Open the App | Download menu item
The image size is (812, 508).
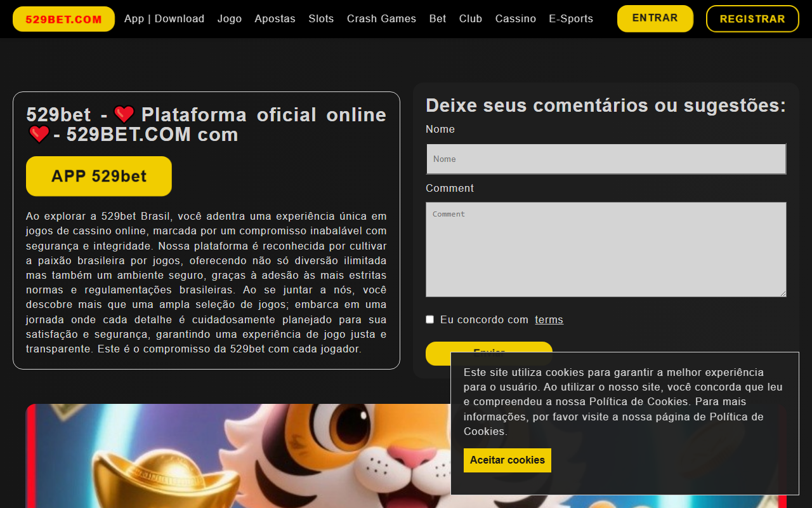click(164, 19)
